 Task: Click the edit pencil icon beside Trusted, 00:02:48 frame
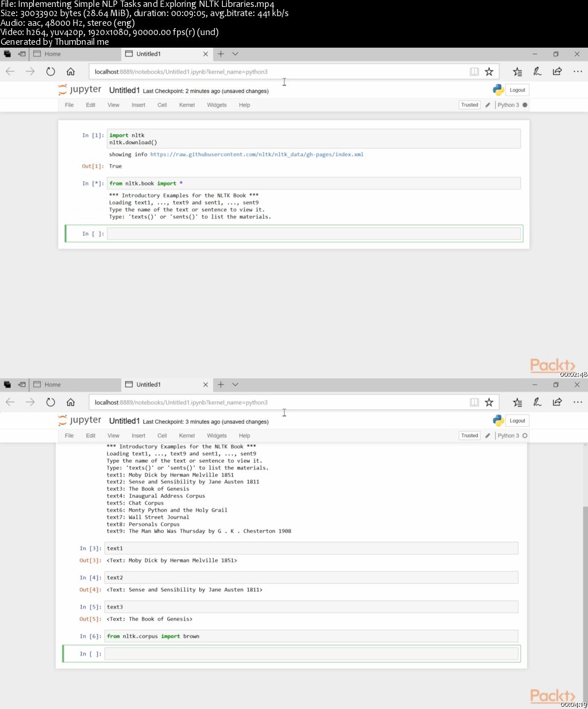click(488, 105)
